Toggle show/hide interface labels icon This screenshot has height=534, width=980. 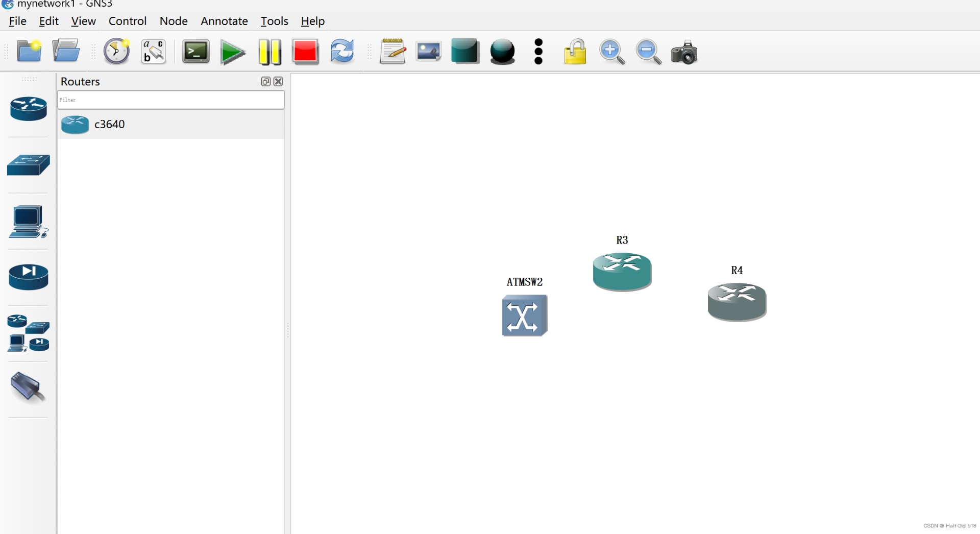154,52
